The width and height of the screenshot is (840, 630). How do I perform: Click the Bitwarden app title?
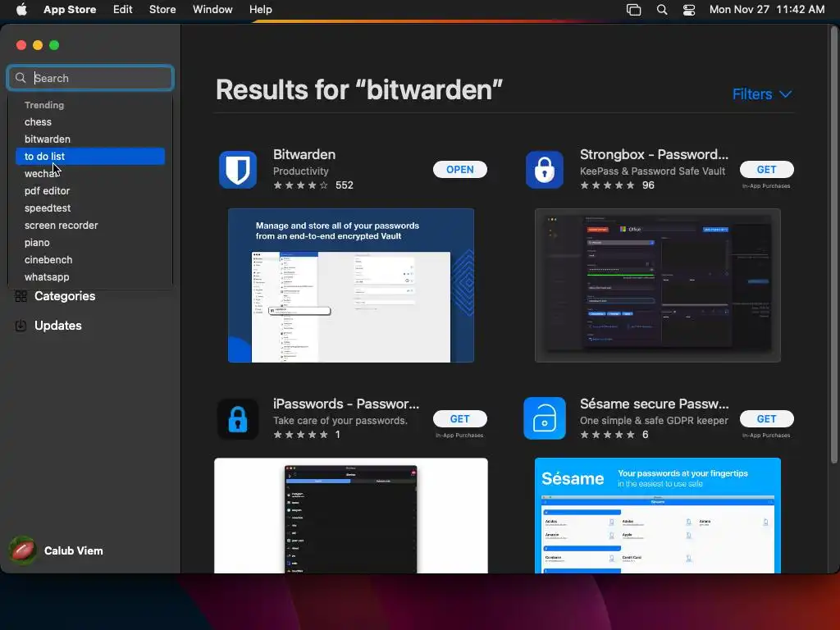pos(304,154)
